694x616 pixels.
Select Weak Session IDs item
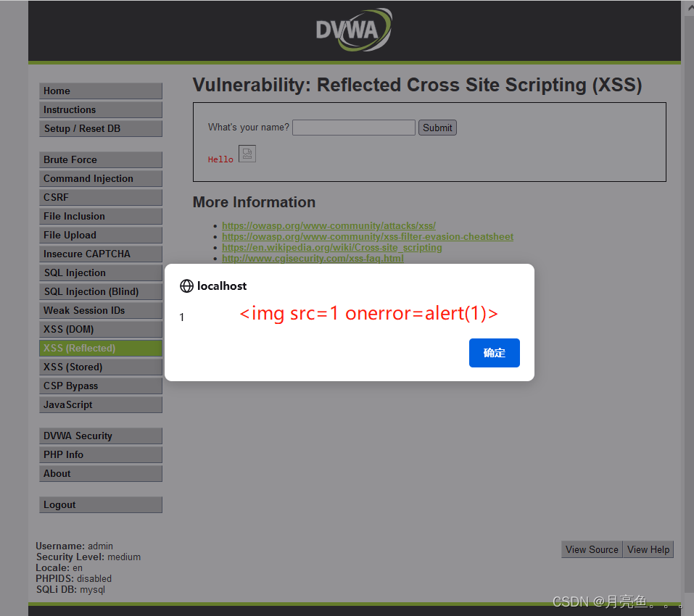click(101, 310)
